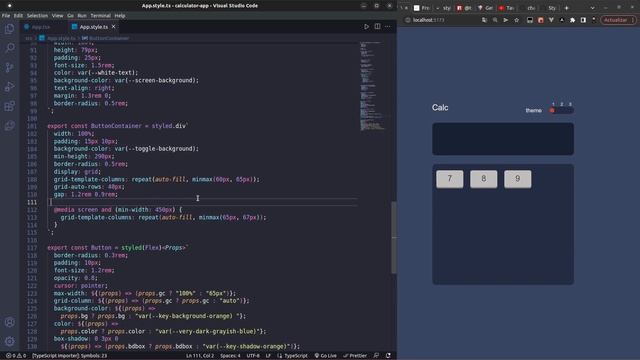Image resolution: width=640 pixels, height=360 pixels.
Task: Open browser extensions puzzle icon
Action: click(572, 20)
